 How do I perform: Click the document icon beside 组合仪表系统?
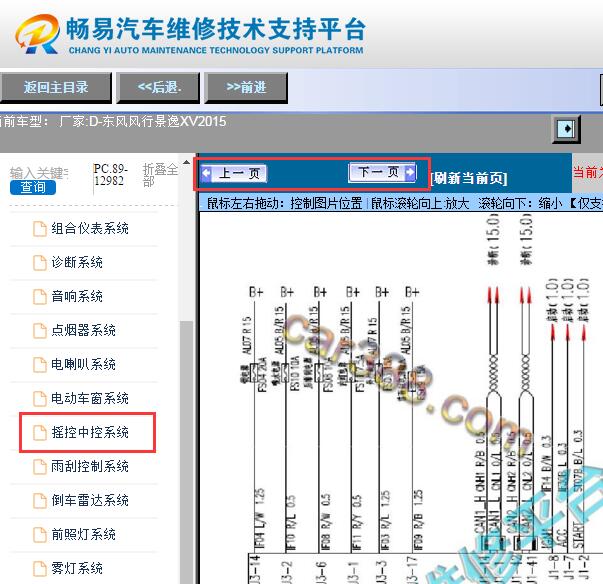click(40, 229)
